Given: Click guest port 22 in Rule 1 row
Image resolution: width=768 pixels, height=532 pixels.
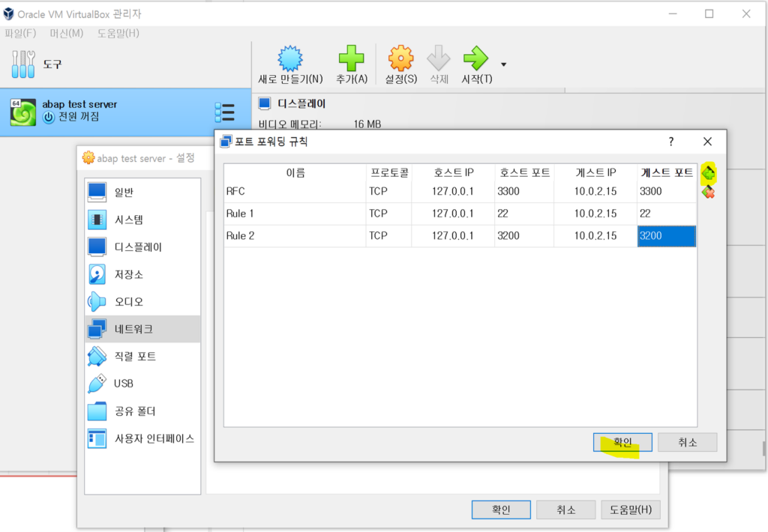Looking at the screenshot, I should pyautogui.click(x=667, y=214).
